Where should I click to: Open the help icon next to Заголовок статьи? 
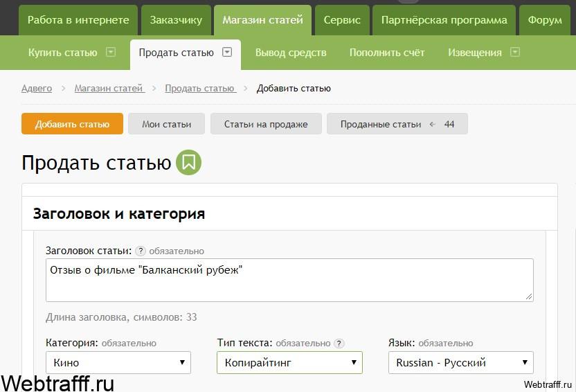[141, 251]
